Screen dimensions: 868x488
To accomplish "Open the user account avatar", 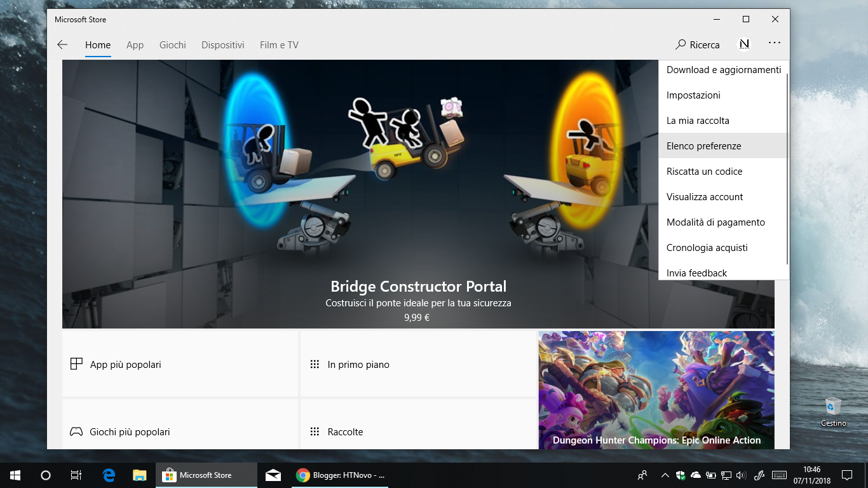I will [744, 44].
